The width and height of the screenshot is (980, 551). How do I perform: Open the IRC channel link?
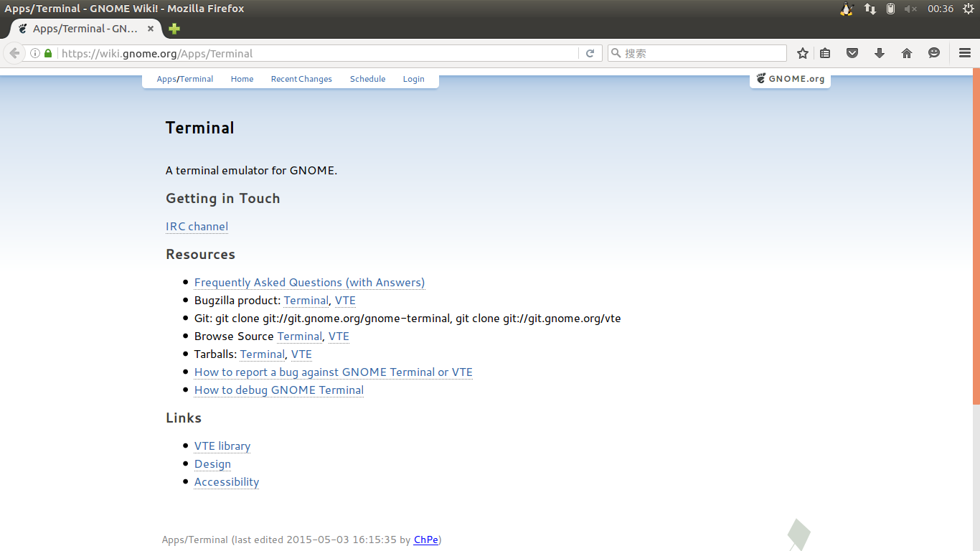[x=197, y=227]
